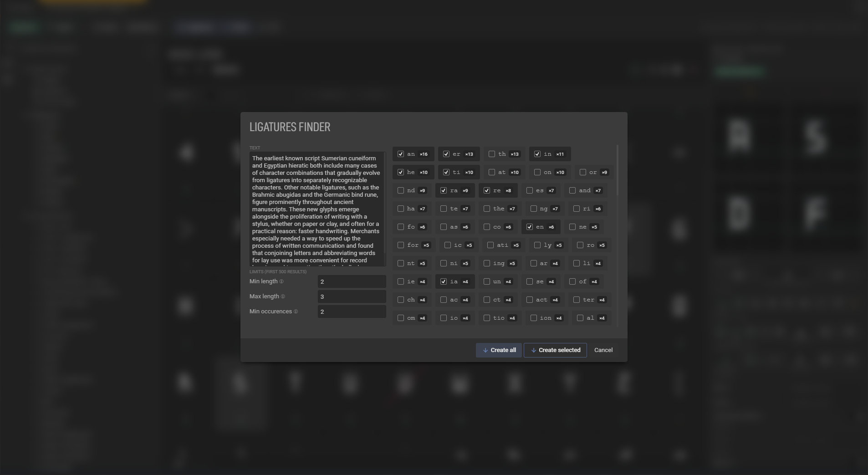Image resolution: width=868 pixels, height=475 pixels.
Task: Click the Create all button
Action: point(499,350)
